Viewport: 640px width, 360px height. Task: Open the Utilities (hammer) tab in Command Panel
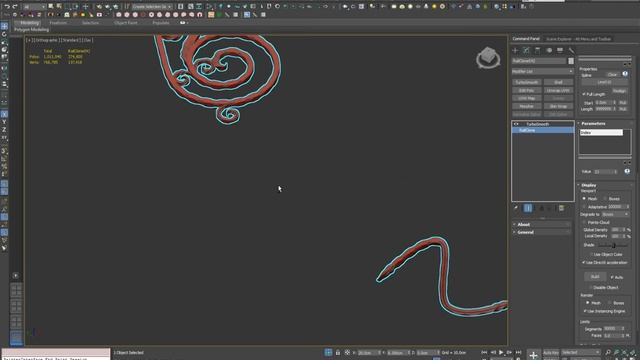tap(571, 50)
